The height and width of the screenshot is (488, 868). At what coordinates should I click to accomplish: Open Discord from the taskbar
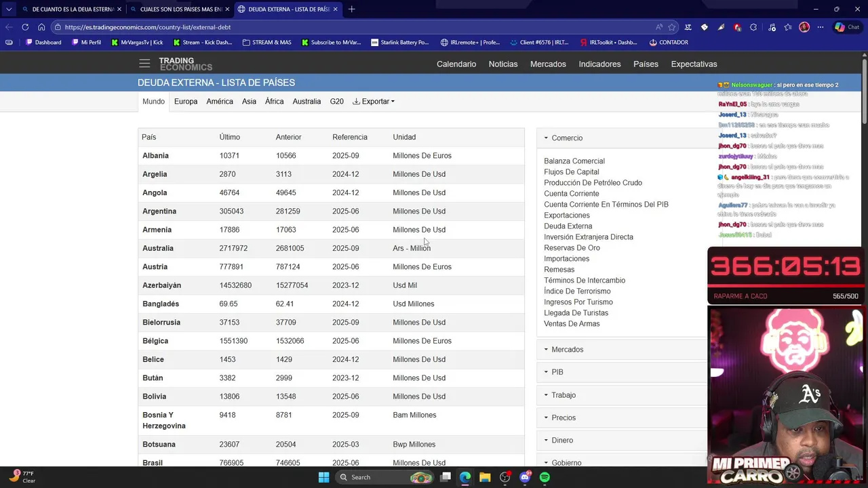point(525,477)
